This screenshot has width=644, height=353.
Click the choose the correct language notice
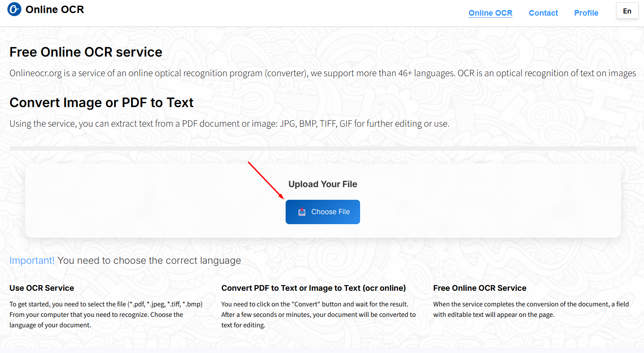pos(149,261)
